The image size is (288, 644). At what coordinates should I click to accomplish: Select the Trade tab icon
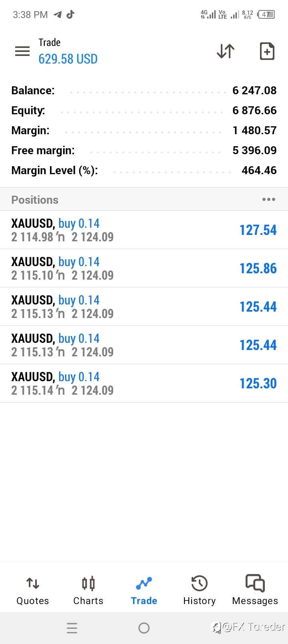click(x=144, y=584)
